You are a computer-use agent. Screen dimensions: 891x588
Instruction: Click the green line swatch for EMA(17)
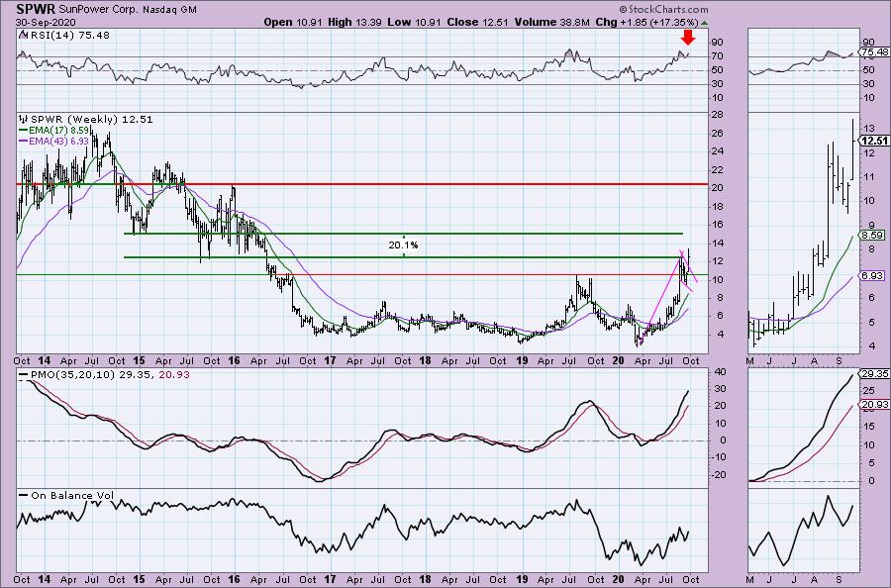(24, 130)
